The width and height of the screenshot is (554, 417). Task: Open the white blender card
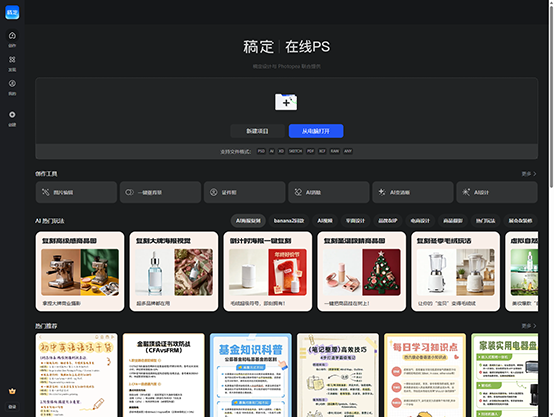click(x=456, y=271)
